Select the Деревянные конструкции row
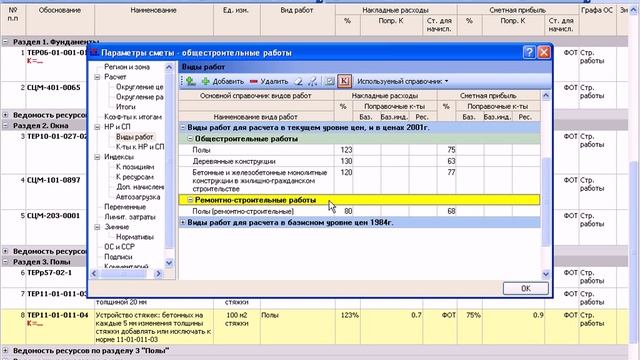Image resolution: width=640 pixels, height=360 pixels. pyautogui.click(x=360, y=161)
